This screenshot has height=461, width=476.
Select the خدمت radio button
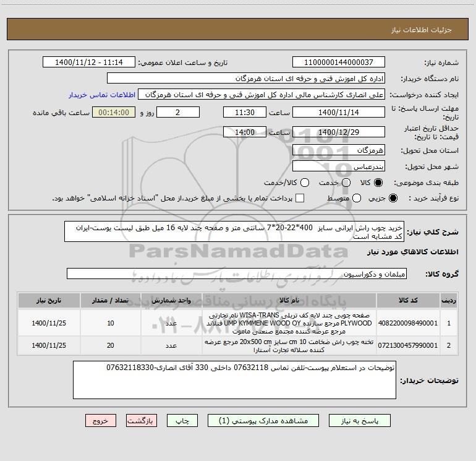[x=346, y=183]
